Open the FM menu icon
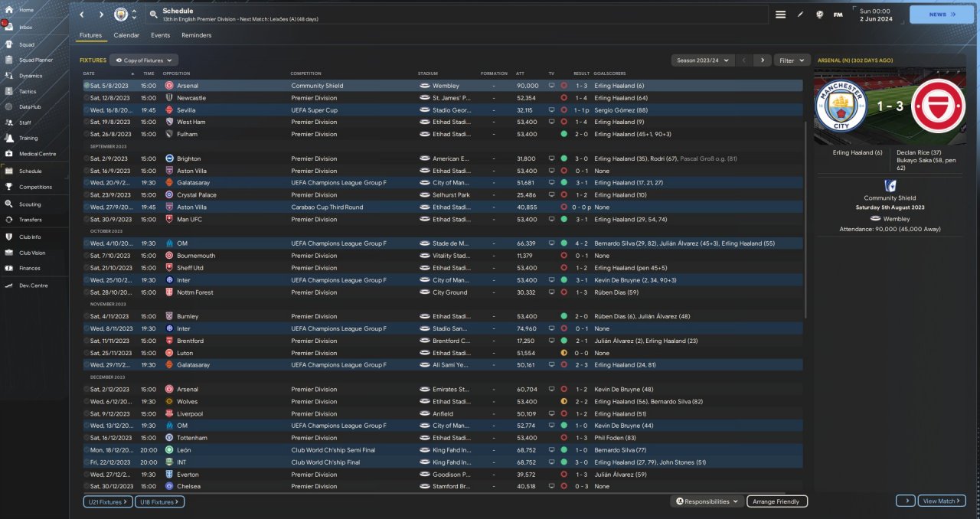Viewport: 980px width, 519px height. (x=838, y=15)
